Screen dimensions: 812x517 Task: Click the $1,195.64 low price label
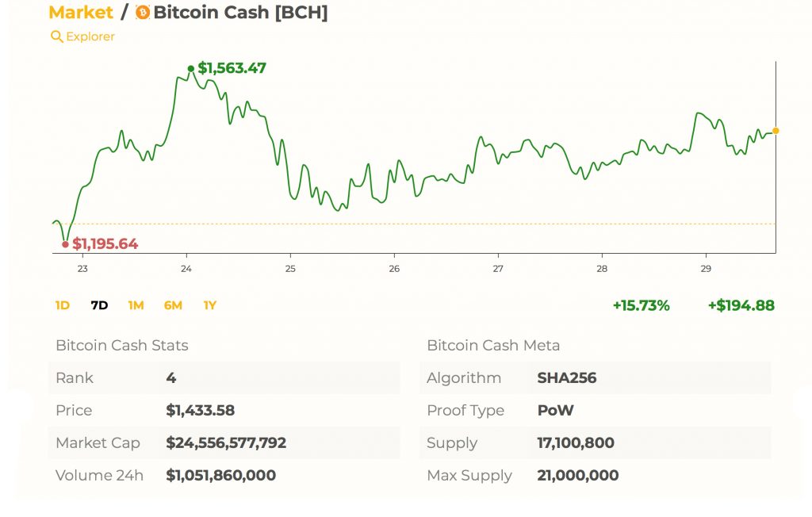(x=105, y=243)
